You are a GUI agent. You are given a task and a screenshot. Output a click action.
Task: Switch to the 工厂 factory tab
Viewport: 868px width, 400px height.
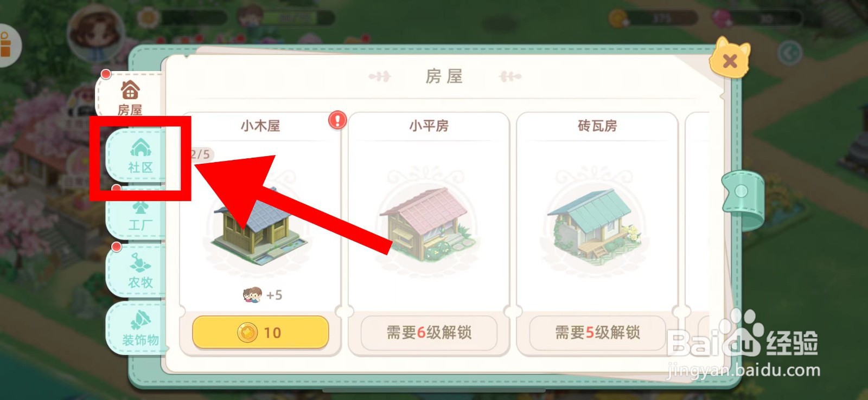tap(140, 214)
